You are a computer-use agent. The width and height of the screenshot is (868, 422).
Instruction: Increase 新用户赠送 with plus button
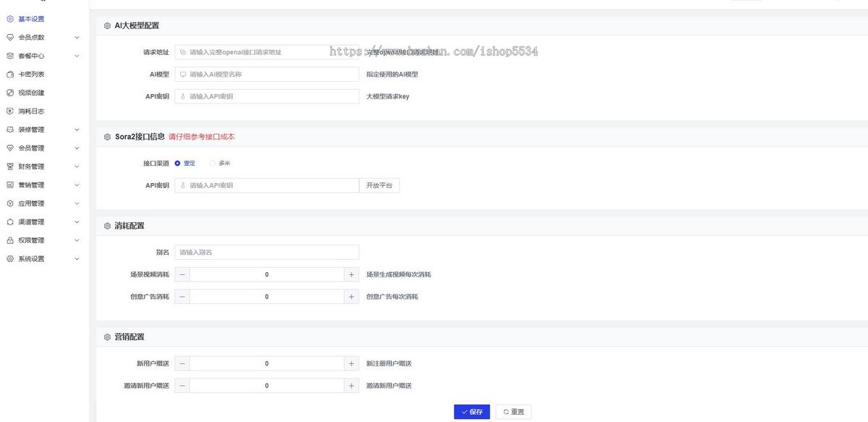[x=352, y=363]
